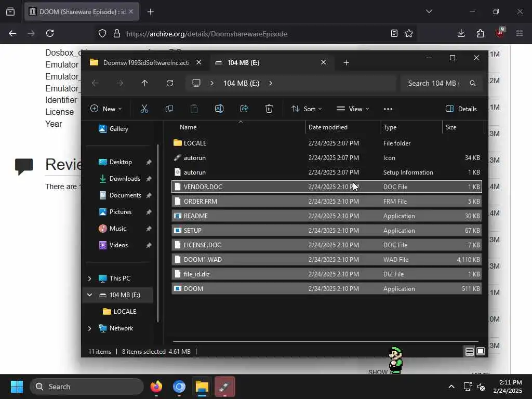Open the Firefox hamburger application menu

[520, 33]
